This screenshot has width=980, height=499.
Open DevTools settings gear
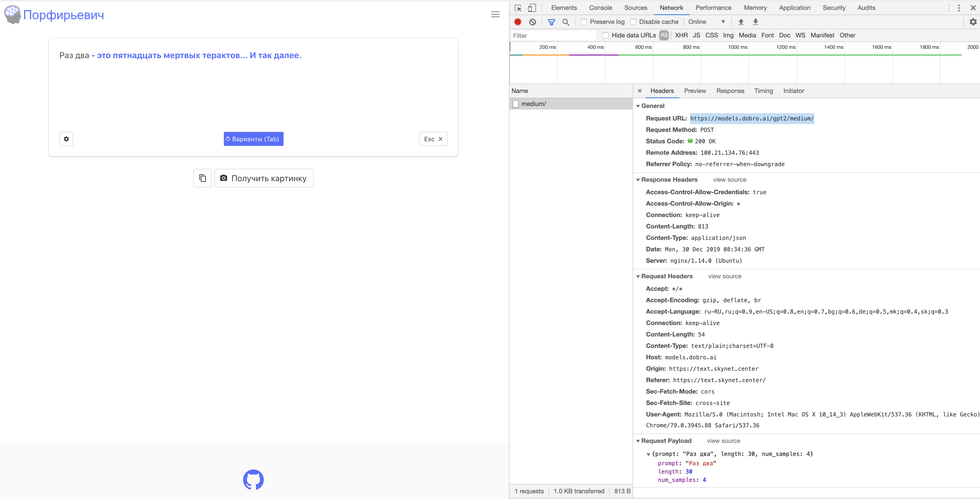pyautogui.click(x=973, y=22)
